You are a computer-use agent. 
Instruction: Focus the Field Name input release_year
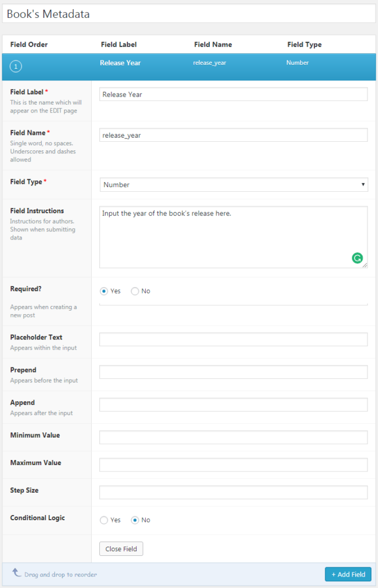point(233,135)
